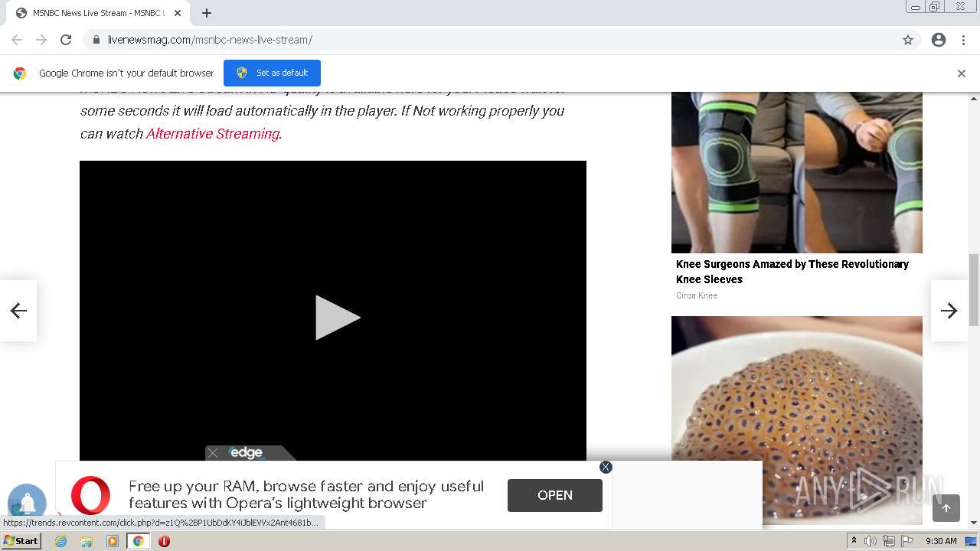Open Chrome three-dot menu
The width and height of the screenshot is (980, 551).
tap(963, 40)
